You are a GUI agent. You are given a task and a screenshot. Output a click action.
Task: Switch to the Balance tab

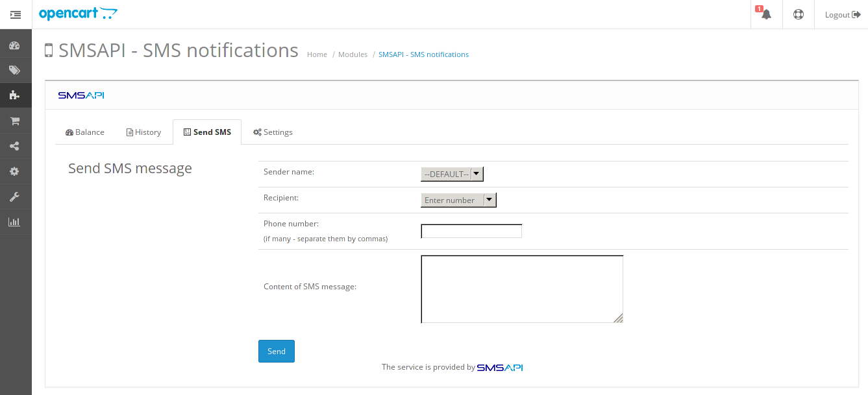tap(85, 132)
